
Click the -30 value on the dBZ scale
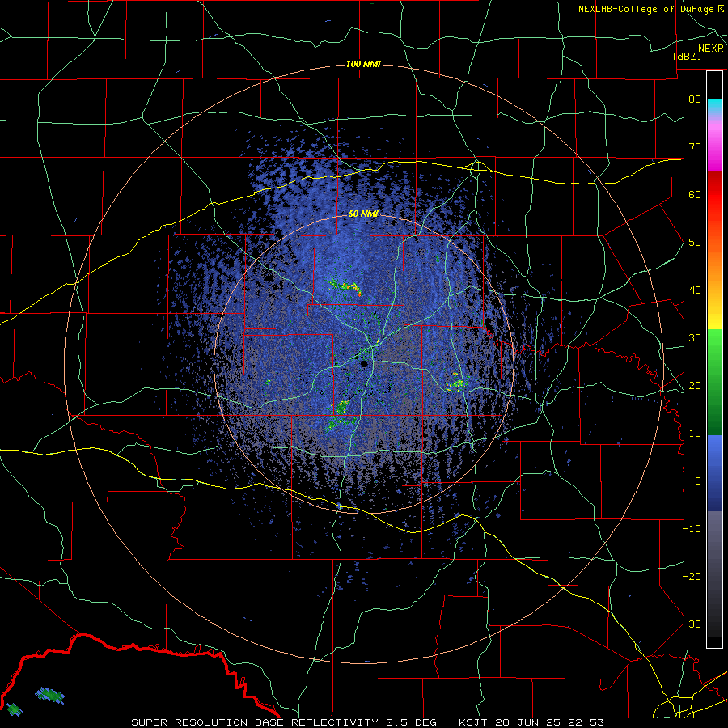(692, 624)
